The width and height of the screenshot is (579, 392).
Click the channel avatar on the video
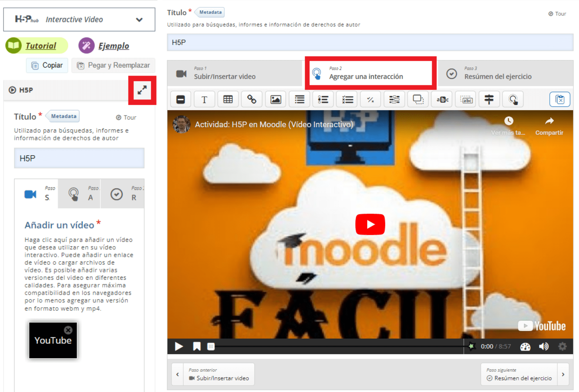[x=182, y=124]
